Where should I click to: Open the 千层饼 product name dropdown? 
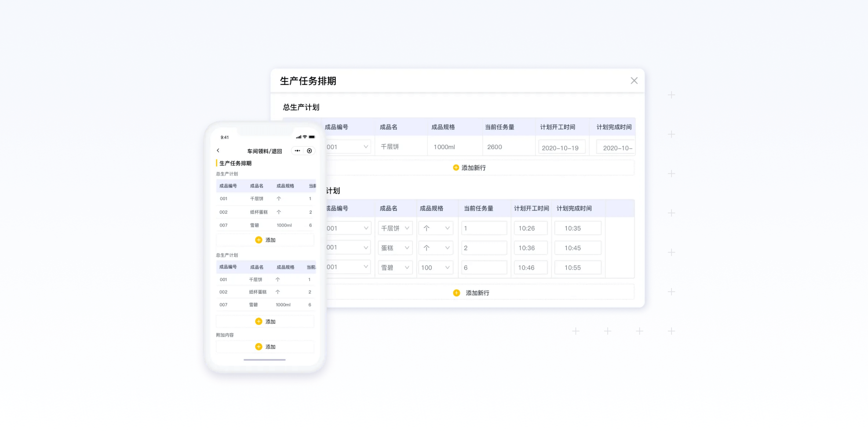395,228
